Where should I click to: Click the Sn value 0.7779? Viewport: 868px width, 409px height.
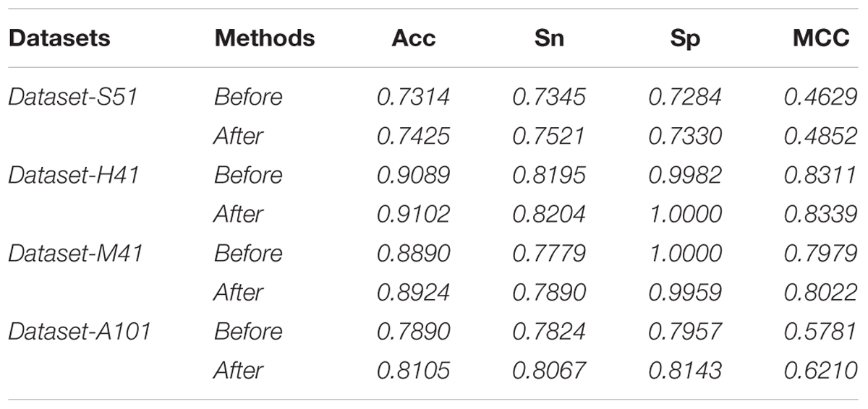click(549, 253)
